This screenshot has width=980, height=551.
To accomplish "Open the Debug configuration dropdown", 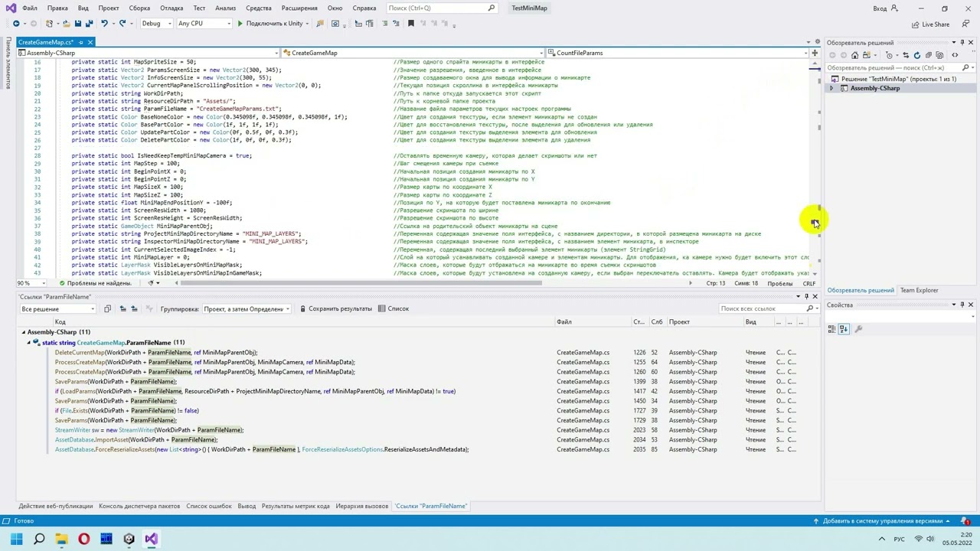I will pyautogui.click(x=155, y=24).
